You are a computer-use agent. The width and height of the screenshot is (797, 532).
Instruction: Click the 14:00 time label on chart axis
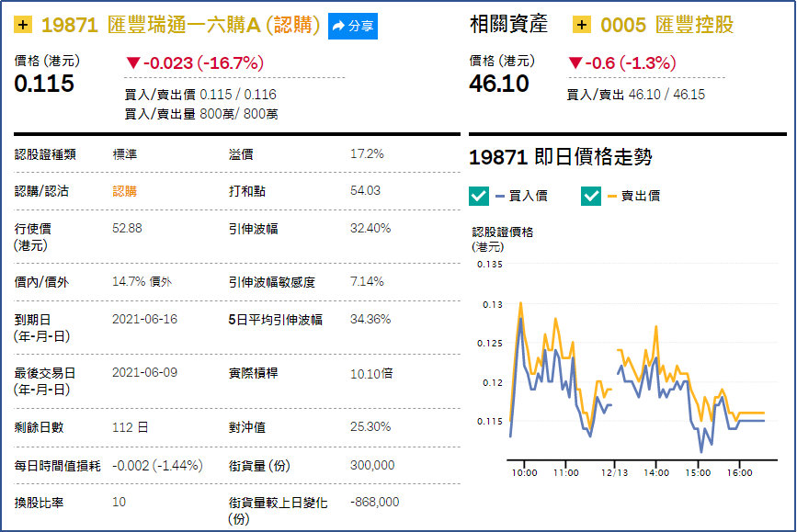pos(656,473)
